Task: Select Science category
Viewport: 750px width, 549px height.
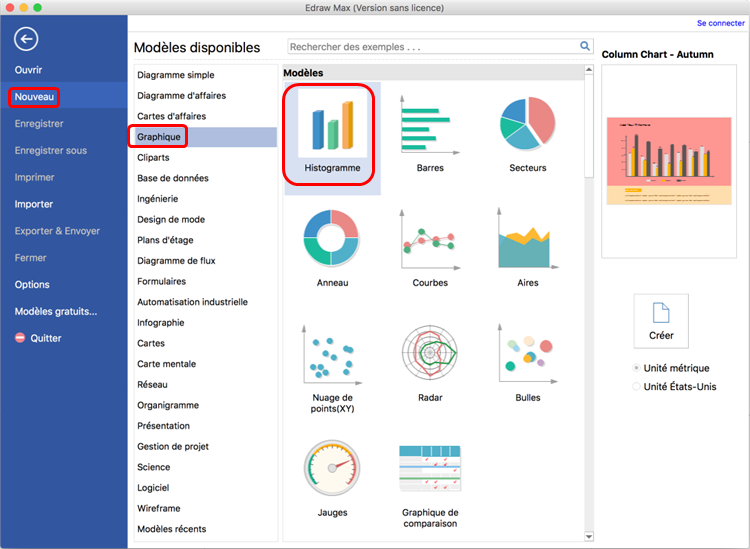Action: pos(154,467)
